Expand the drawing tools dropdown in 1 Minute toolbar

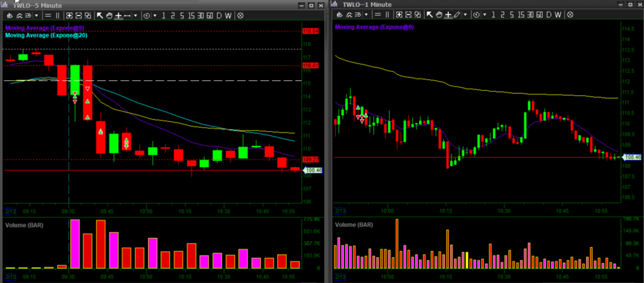coord(466,15)
